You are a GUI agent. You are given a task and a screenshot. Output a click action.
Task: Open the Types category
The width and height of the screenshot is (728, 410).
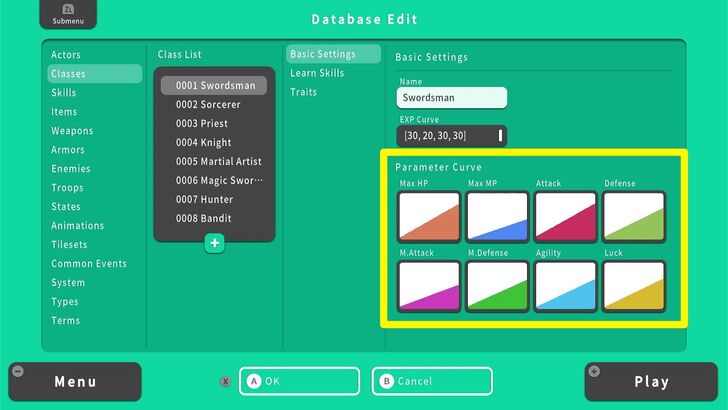[65, 302]
